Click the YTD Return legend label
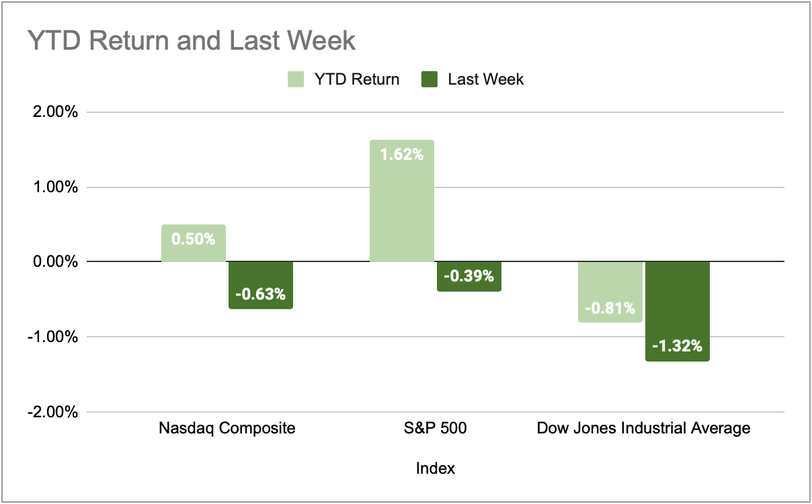 (357, 79)
